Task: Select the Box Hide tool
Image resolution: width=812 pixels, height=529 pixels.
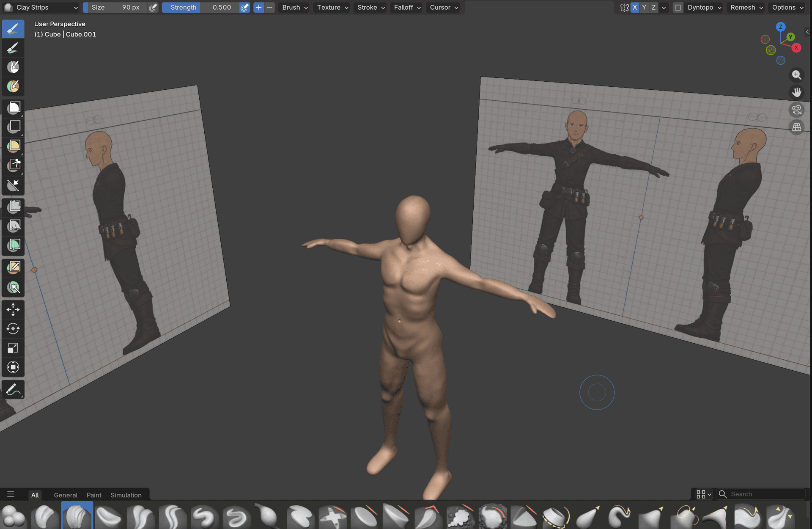Action: click(x=13, y=126)
